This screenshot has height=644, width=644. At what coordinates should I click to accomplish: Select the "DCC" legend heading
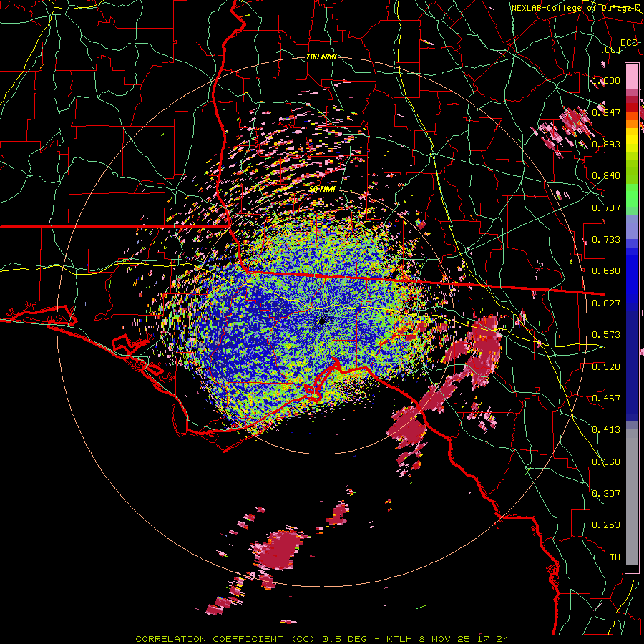(x=629, y=43)
